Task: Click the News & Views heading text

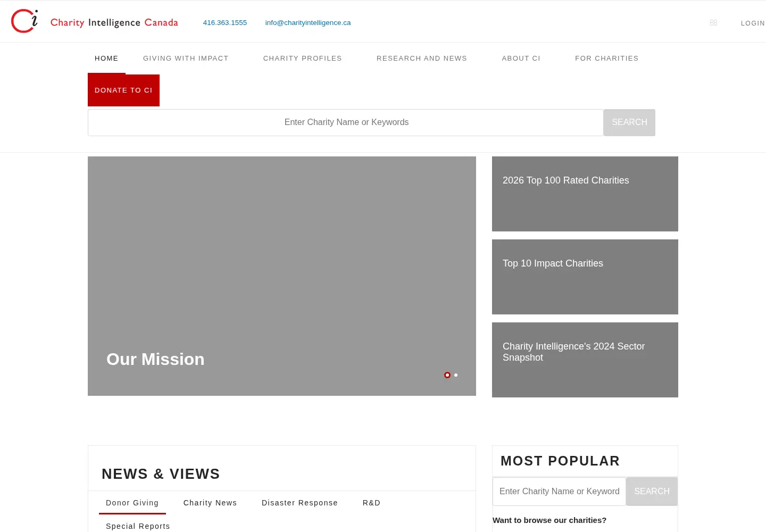Action: 161,474
